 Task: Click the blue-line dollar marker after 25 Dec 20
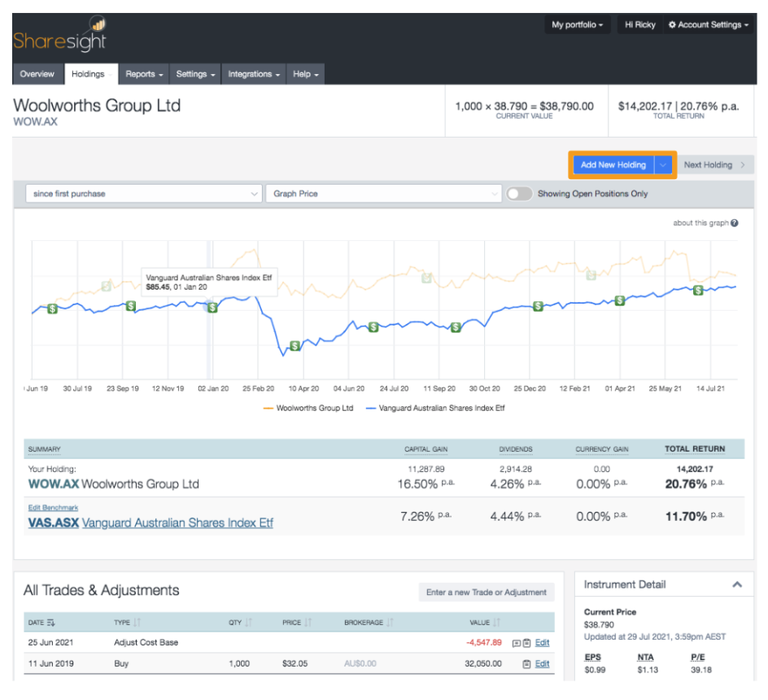click(x=538, y=306)
